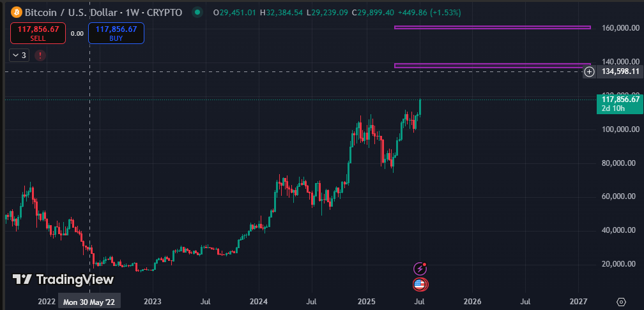Click the red SELL 117,856.67 button
The height and width of the screenshot is (310, 644).
coord(38,33)
